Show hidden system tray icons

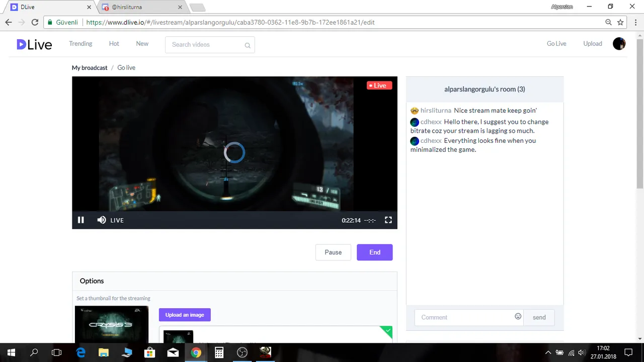coord(548,352)
